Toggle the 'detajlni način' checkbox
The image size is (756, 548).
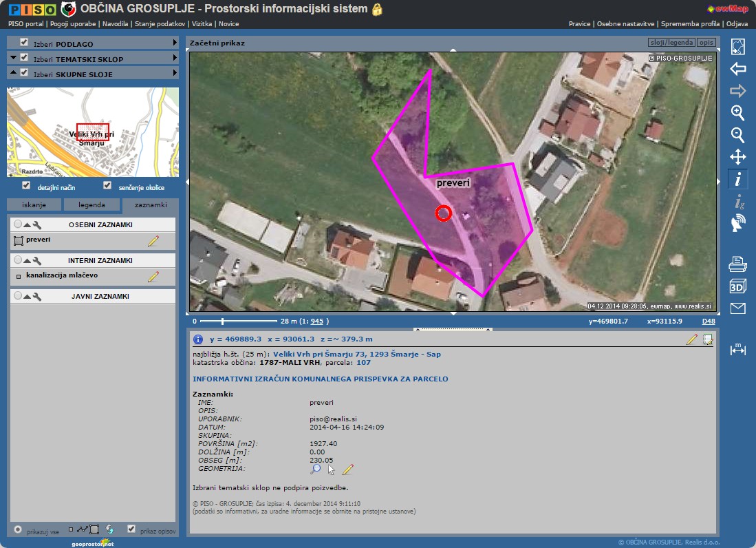tap(26, 186)
